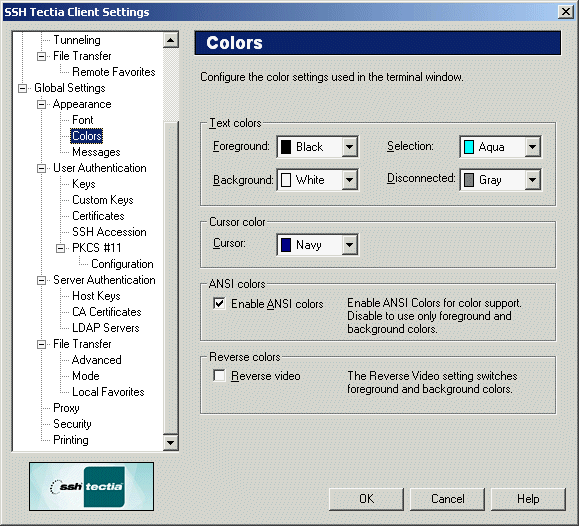Confirm settings with the OK button

(x=366, y=499)
